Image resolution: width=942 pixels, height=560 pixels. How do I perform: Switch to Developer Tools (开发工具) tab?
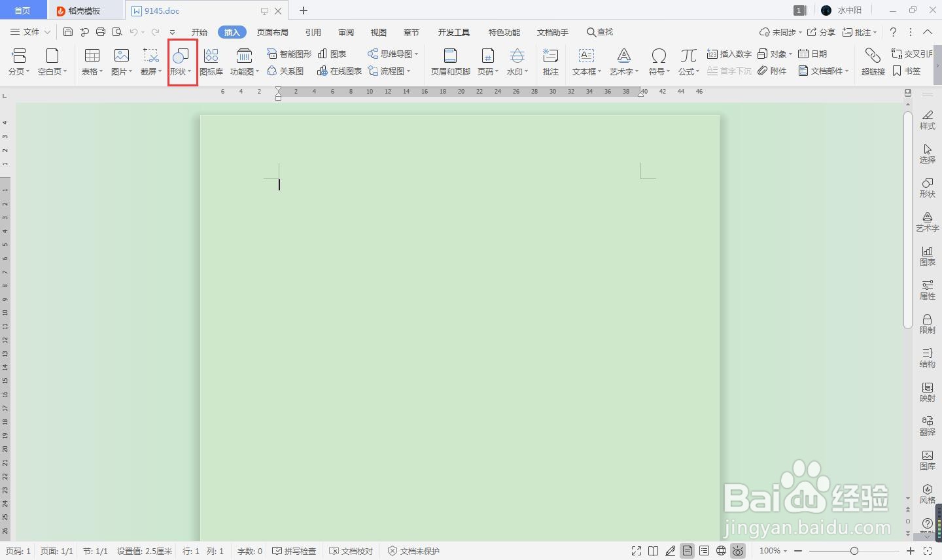pyautogui.click(x=454, y=32)
